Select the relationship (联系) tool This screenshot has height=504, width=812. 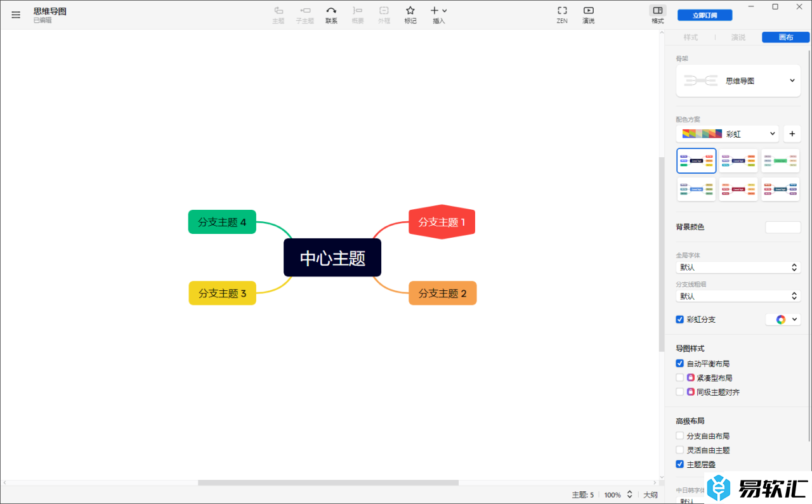click(331, 15)
